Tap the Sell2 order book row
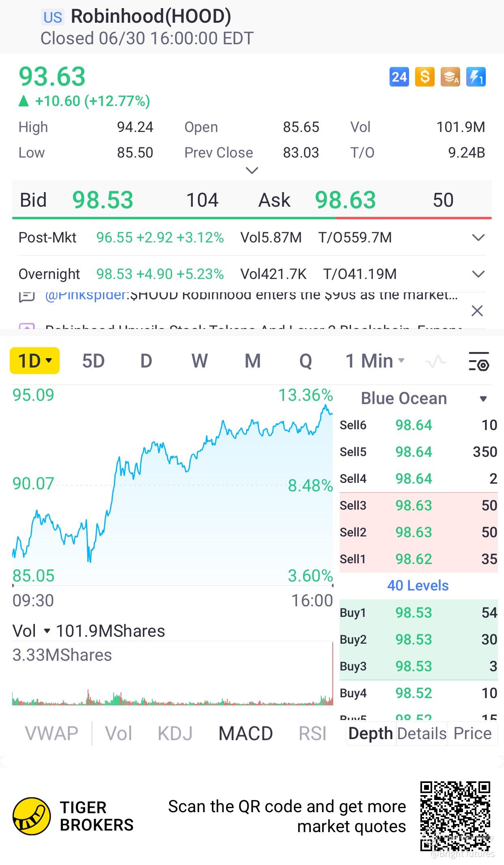The image size is (504, 865). pos(418,532)
